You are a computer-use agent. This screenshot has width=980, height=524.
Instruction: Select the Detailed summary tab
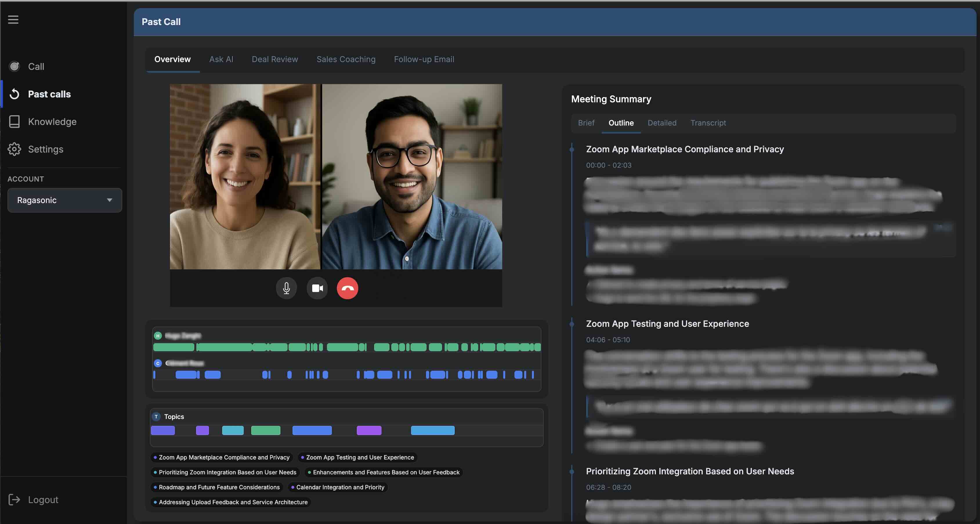(x=662, y=123)
